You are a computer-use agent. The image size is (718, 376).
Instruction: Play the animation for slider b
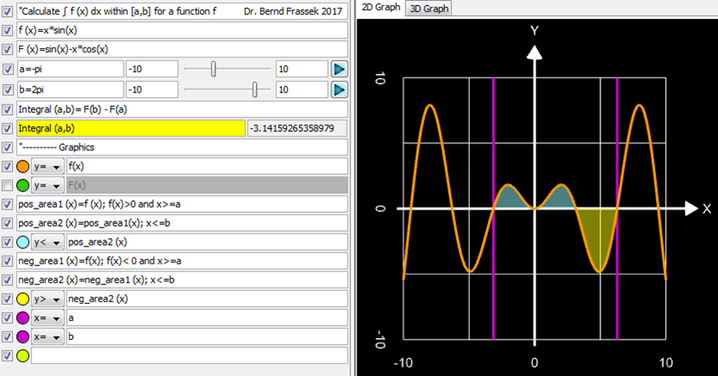point(339,90)
